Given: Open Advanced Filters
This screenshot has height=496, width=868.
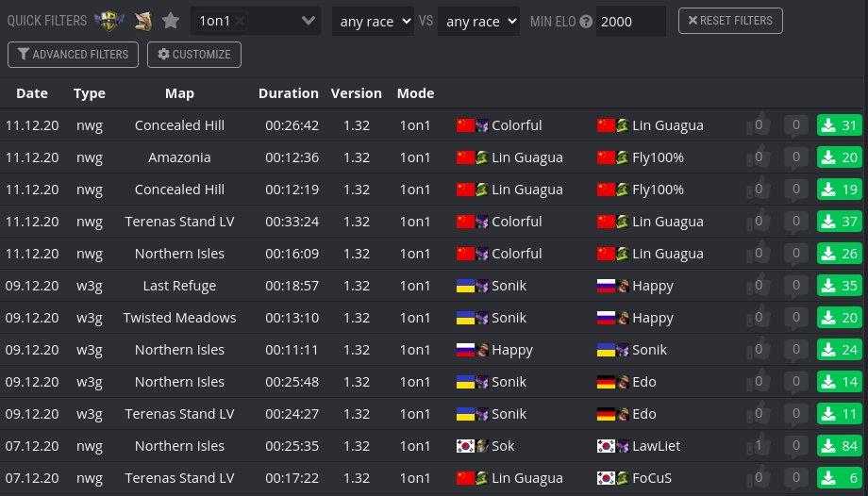Looking at the screenshot, I should [73, 55].
